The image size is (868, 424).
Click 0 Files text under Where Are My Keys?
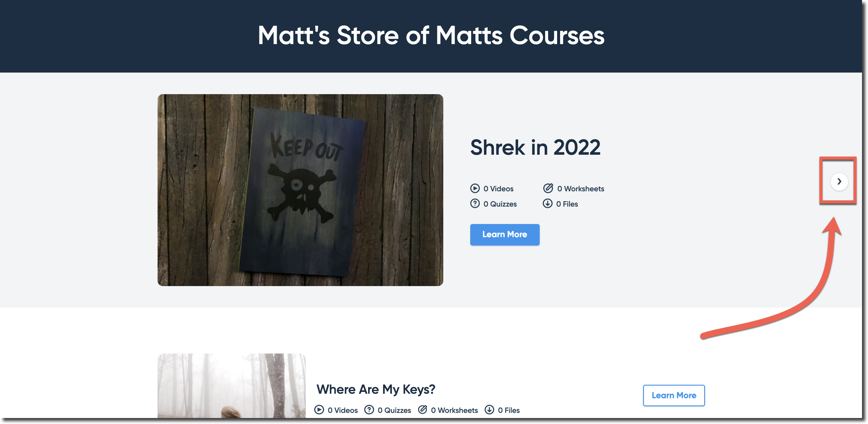pyautogui.click(x=509, y=410)
